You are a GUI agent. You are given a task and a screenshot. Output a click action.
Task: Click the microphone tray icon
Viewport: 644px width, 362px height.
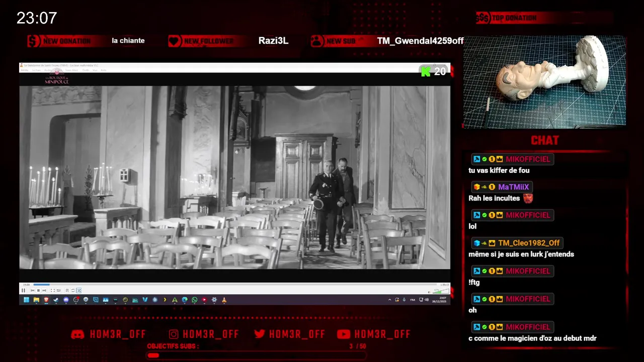pos(404,300)
